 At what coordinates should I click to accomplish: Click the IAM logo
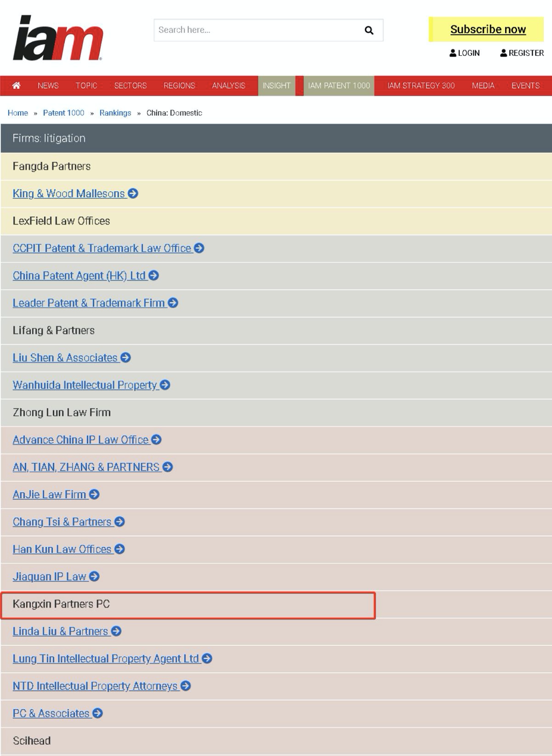coord(57,38)
